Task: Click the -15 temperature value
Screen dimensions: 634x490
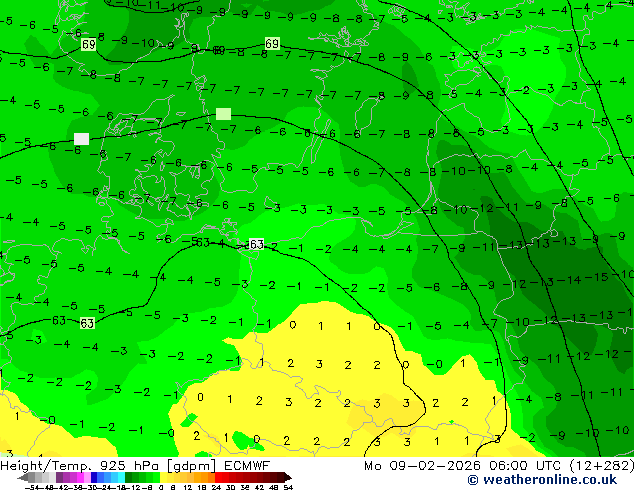Action: 599,277
